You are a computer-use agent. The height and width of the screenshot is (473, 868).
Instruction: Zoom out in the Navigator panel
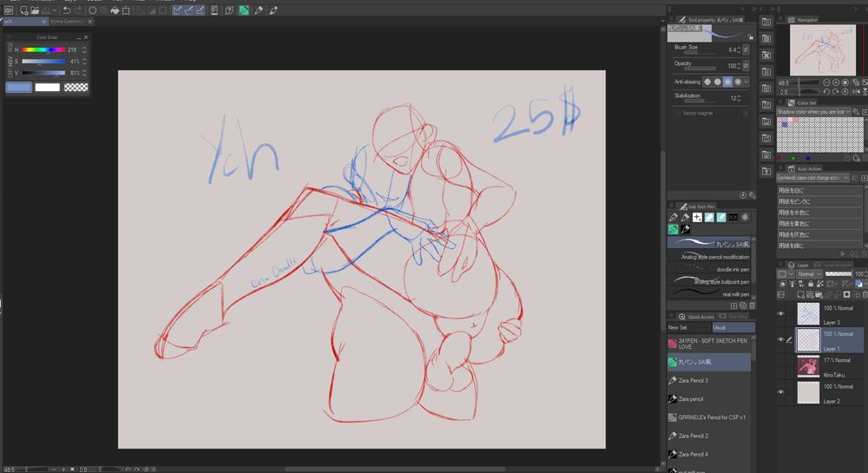[826, 82]
